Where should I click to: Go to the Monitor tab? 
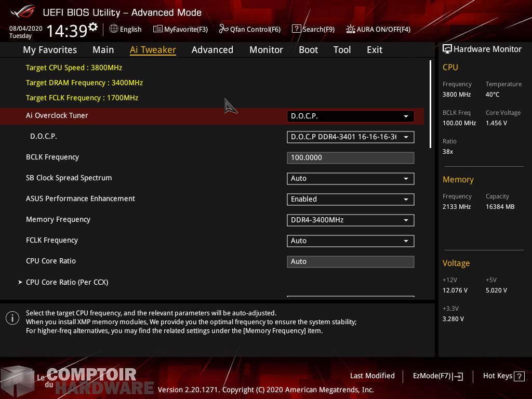coord(266,50)
